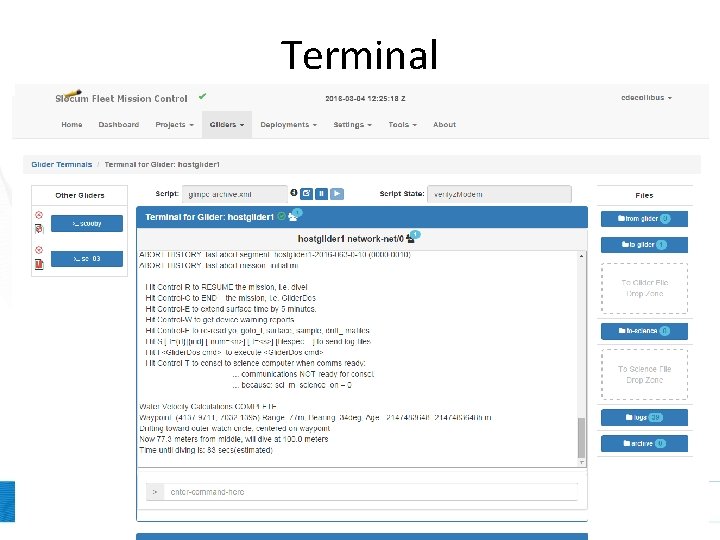Click the 'hostglider1 network-net/0' heading
720x540 pixels.
pyautogui.click(x=351, y=239)
